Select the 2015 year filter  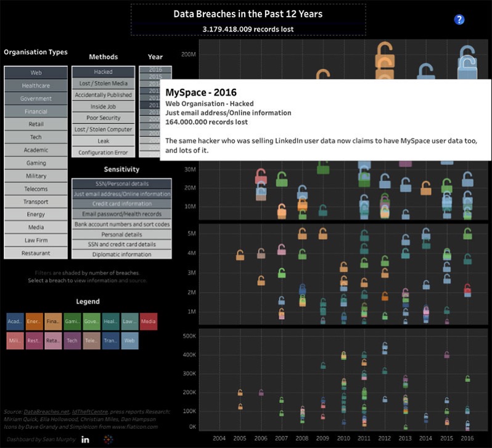(x=155, y=77)
